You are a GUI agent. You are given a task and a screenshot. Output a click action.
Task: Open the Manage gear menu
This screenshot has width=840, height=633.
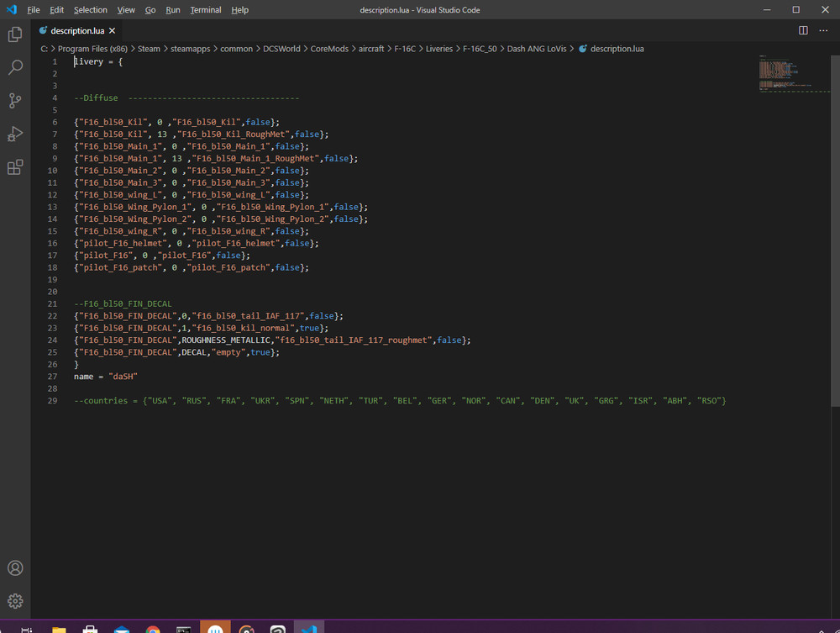click(15, 601)
